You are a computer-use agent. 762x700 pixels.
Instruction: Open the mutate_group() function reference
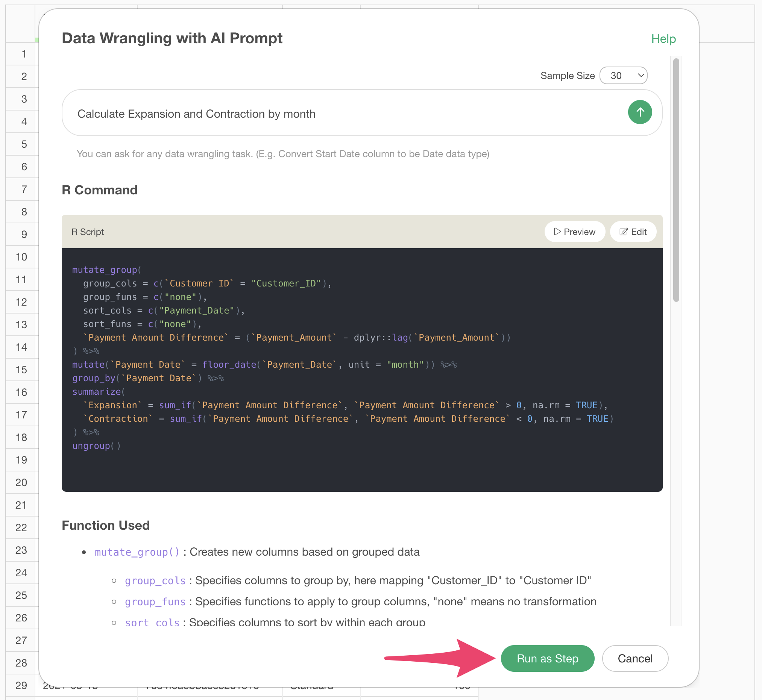[137, 552]
